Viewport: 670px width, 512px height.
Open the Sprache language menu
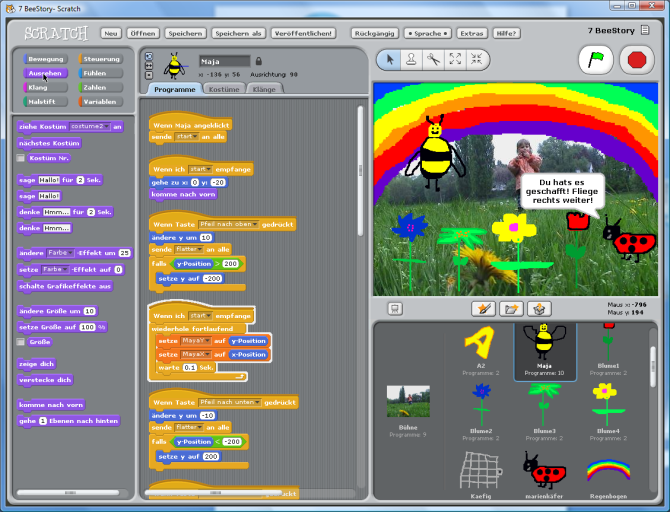pyautogui.click(x=427, y=33)
